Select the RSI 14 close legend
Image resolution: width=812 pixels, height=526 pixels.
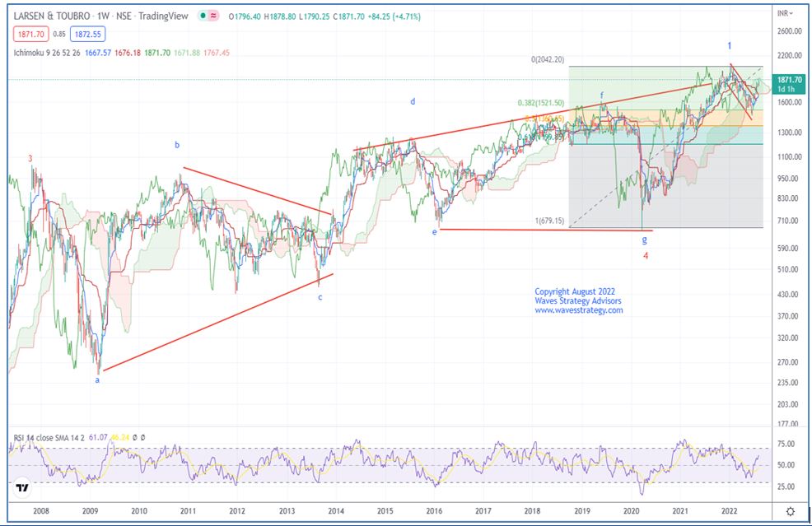point(49,437)
